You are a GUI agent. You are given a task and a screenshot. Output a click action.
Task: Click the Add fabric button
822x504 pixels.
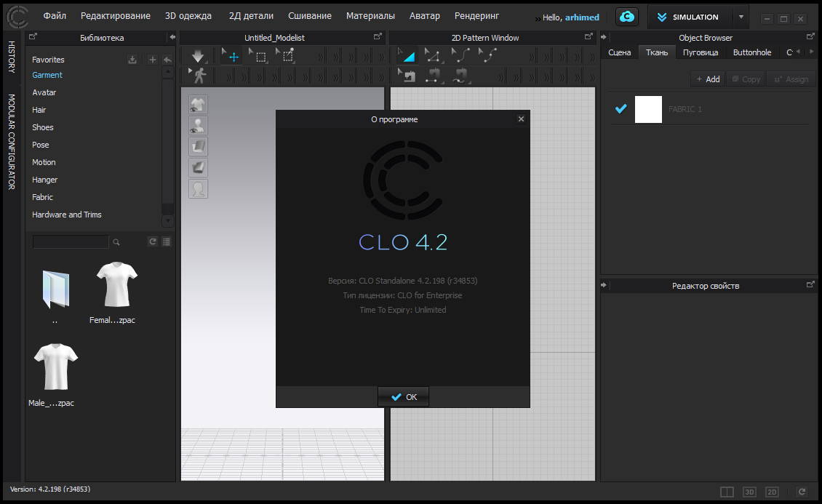[x=708, y=79]
